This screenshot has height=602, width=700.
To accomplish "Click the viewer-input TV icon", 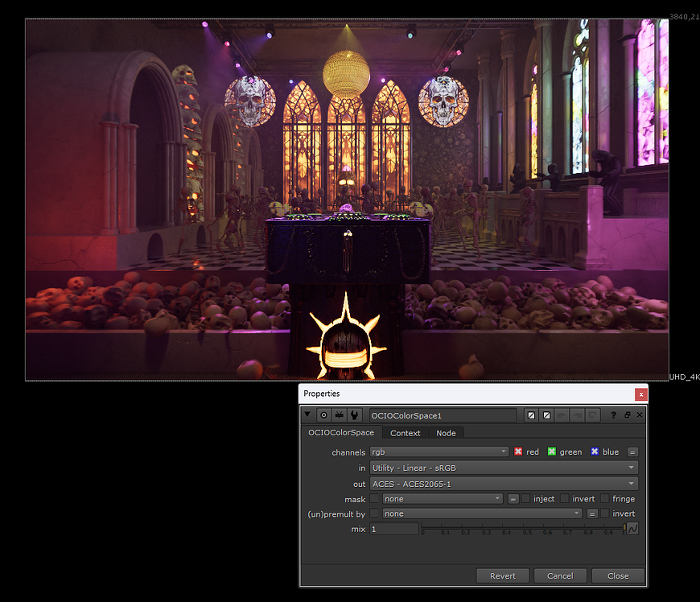I will click(x=340, y=415).
